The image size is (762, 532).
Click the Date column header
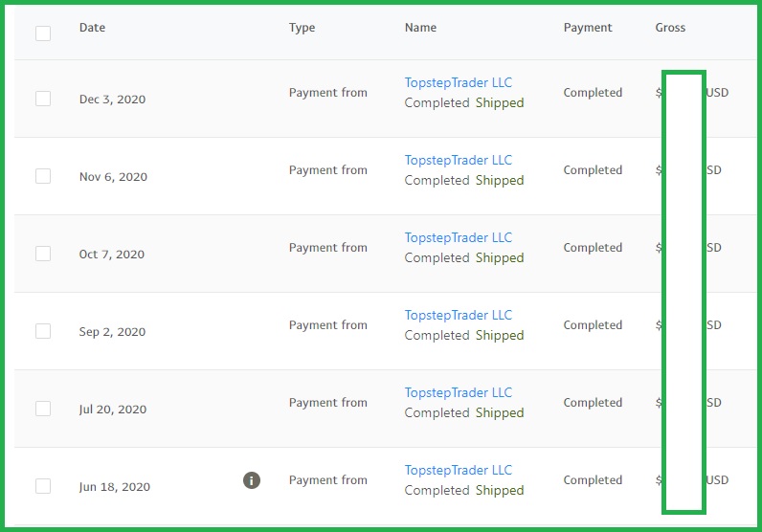click(x=93, y=28)
